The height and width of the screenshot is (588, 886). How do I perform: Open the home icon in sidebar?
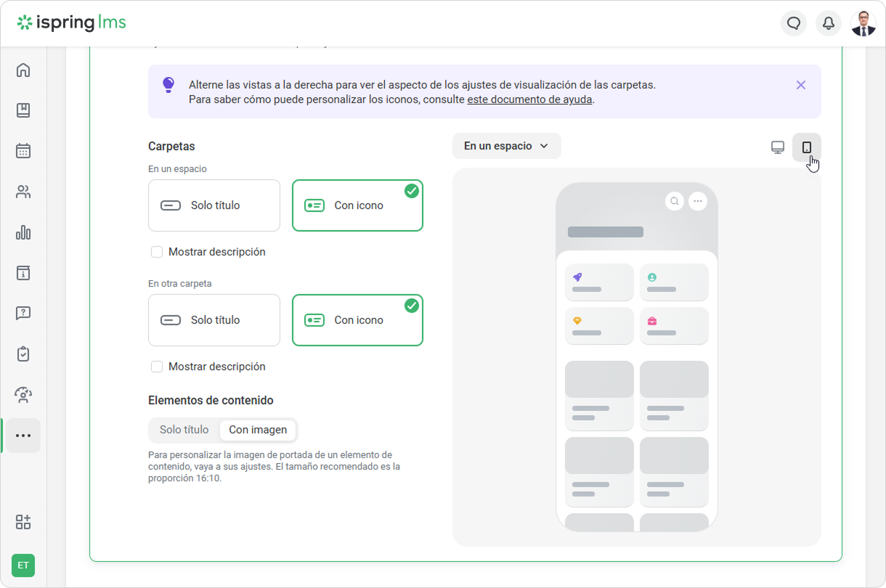click(x=23, y=70)
